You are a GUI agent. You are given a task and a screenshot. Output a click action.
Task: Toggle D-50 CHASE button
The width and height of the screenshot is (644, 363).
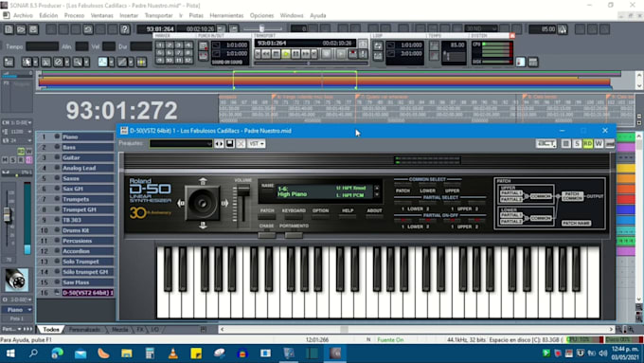(x=267, y=235)
